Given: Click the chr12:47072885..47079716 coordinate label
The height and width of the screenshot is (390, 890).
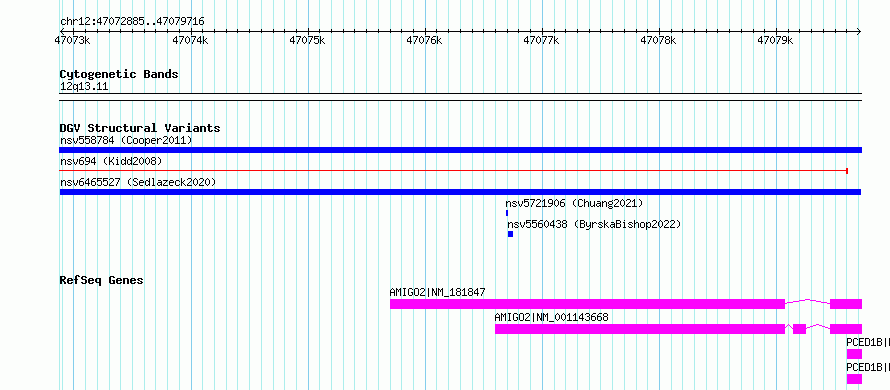Looking at the screenshot, I should (132, 22).
